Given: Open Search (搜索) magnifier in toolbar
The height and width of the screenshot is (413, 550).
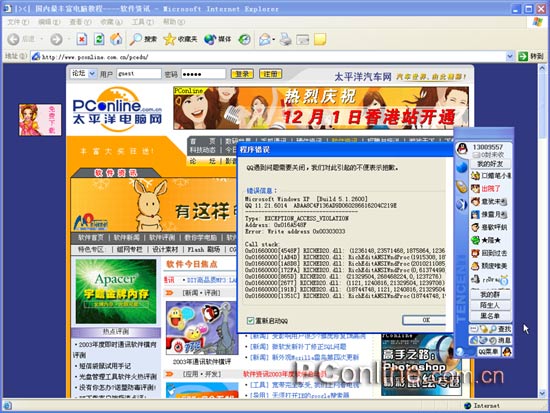Looking at the screenshot, I should click(143, 39).
